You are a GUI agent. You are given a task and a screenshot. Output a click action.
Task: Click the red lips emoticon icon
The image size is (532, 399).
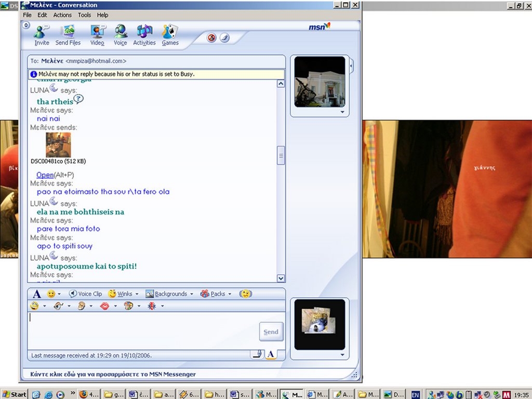(x=105, y=306)
